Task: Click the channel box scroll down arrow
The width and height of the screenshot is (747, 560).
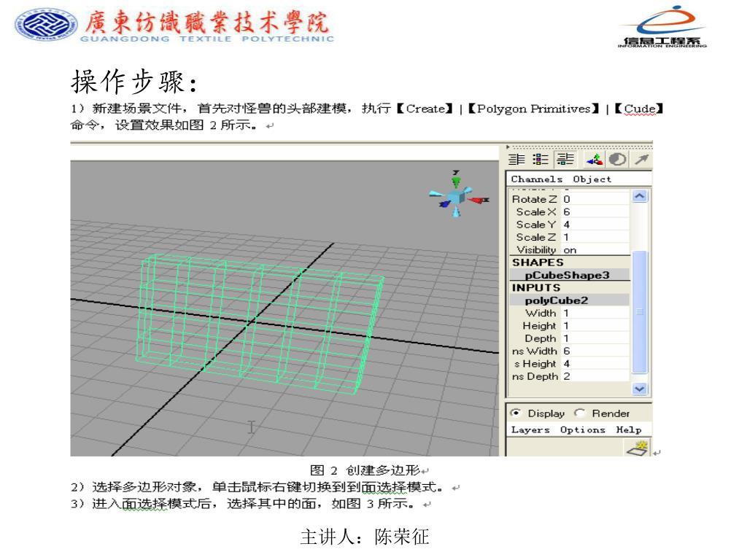Action: point(639,389)
